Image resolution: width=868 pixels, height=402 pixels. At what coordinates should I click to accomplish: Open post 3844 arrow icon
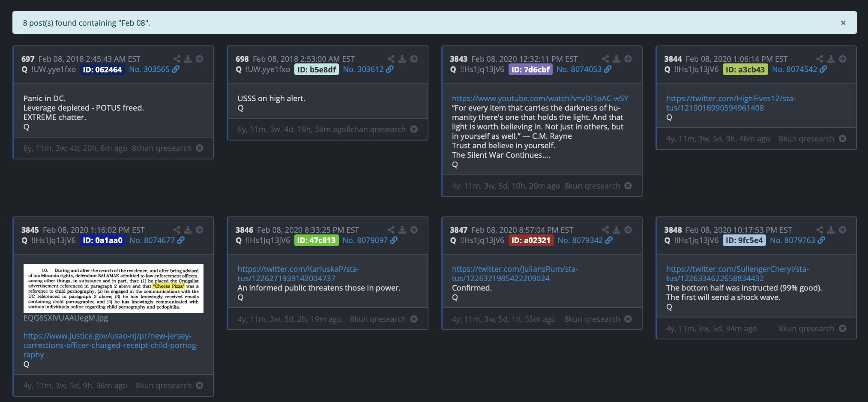point(842,59)
